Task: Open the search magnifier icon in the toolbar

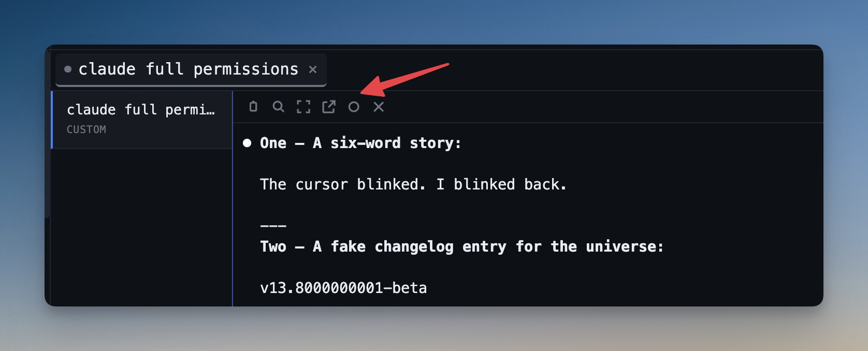Action: coord(278,107)
